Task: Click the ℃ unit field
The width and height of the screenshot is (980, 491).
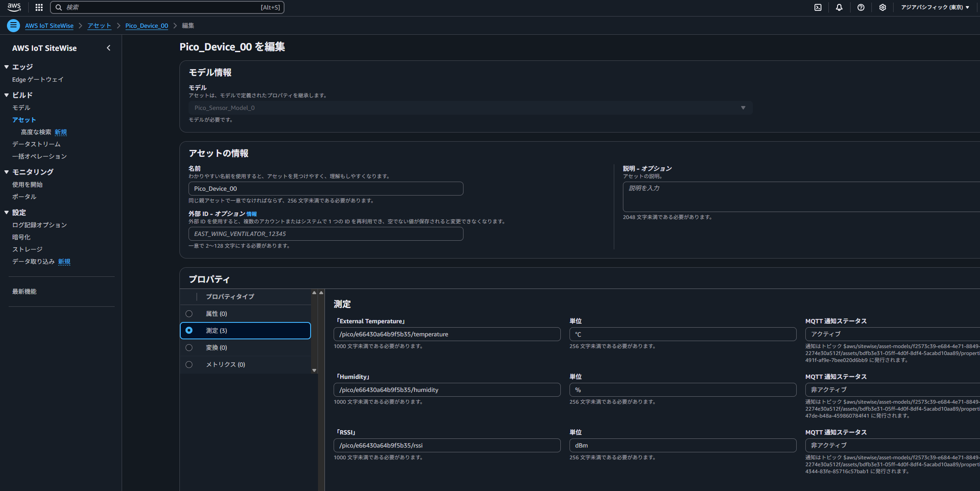Action: (683, 334)
